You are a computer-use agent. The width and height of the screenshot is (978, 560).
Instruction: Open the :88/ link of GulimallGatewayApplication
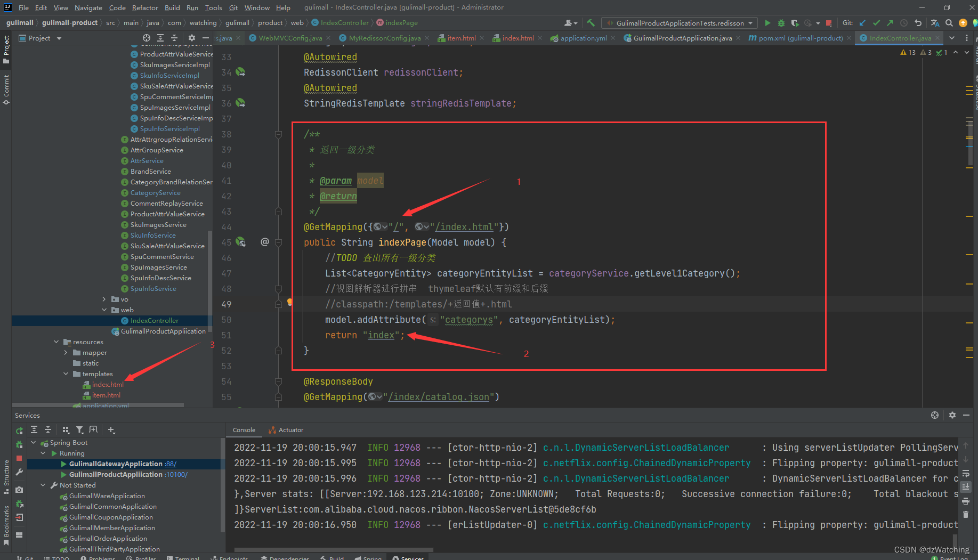coord(171,464)
